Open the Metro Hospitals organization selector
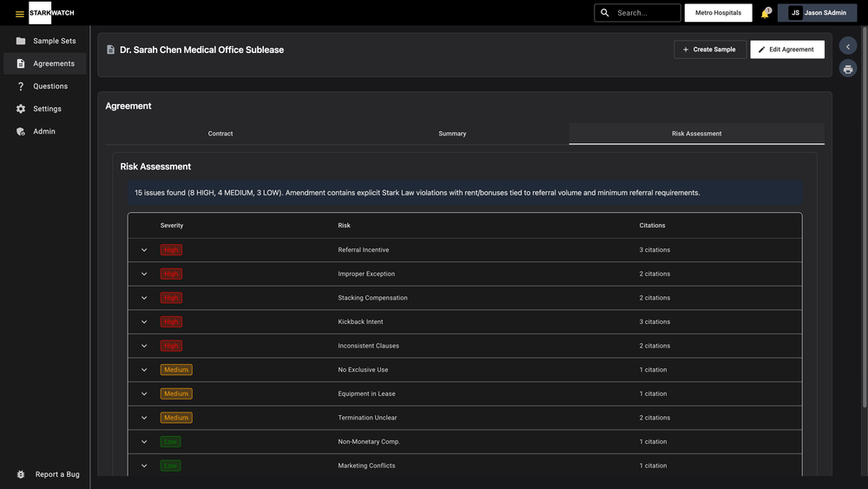This screenshot has width=868, height=489. [718, 13]
